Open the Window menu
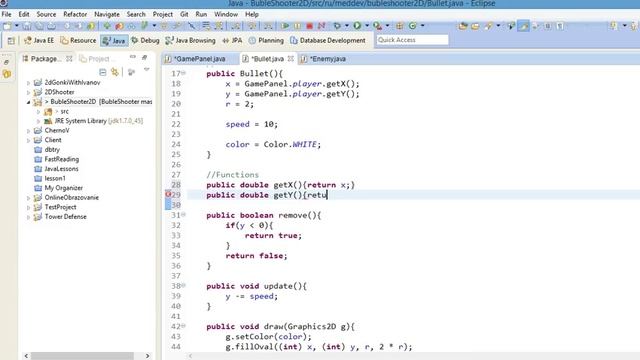 (226, 14)
